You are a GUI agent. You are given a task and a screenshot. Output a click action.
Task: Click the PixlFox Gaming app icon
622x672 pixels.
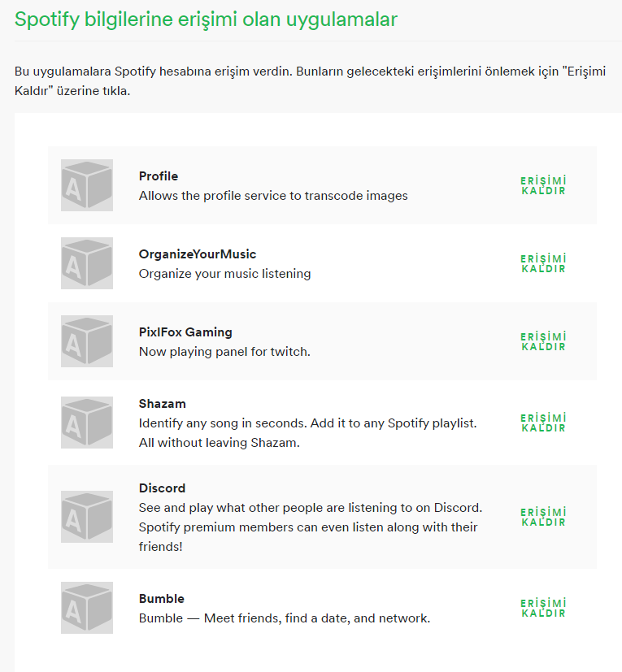point(87,341)
